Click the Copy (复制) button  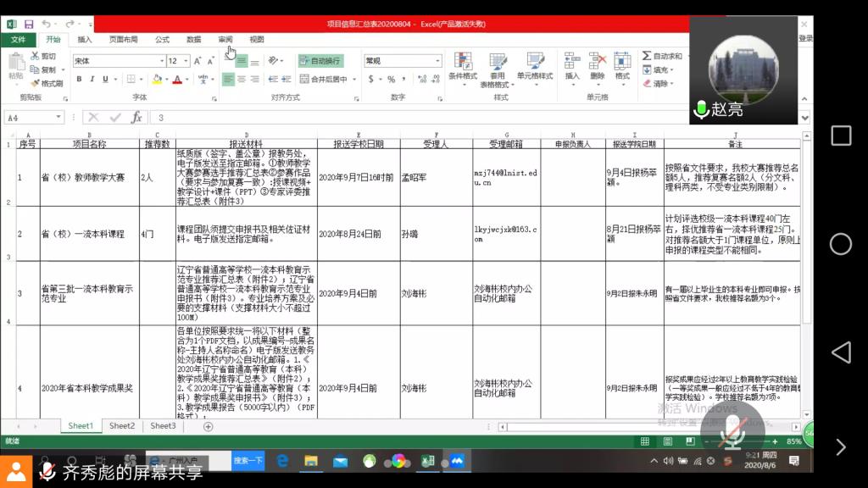tap(43, 69)
